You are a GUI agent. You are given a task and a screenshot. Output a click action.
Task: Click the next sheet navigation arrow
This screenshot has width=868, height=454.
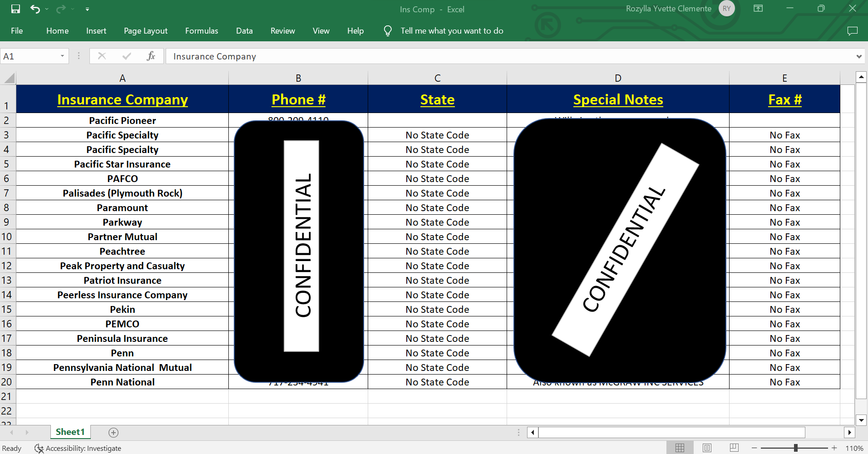(27, 432)
